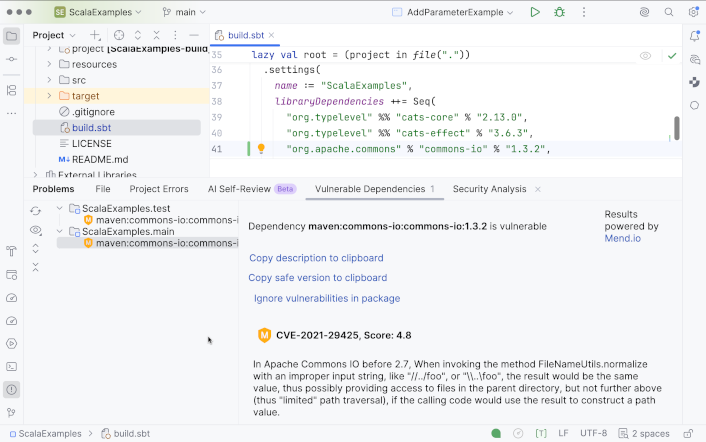This screenshot has height=442, width=706.
Task: Close the Security Analysis tab
Action: coord(538,189)
